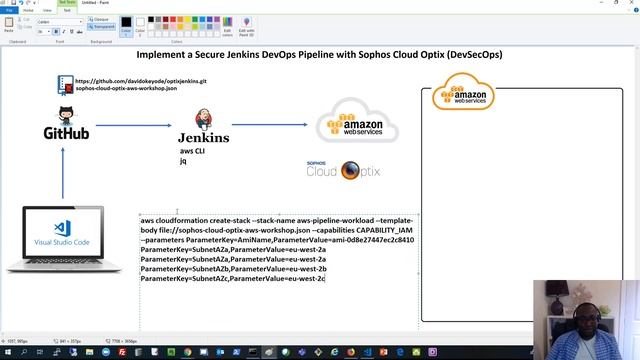640x360 pixels.
Task: Toggle Bold text formatting
Action: click(x=56, y=31)
